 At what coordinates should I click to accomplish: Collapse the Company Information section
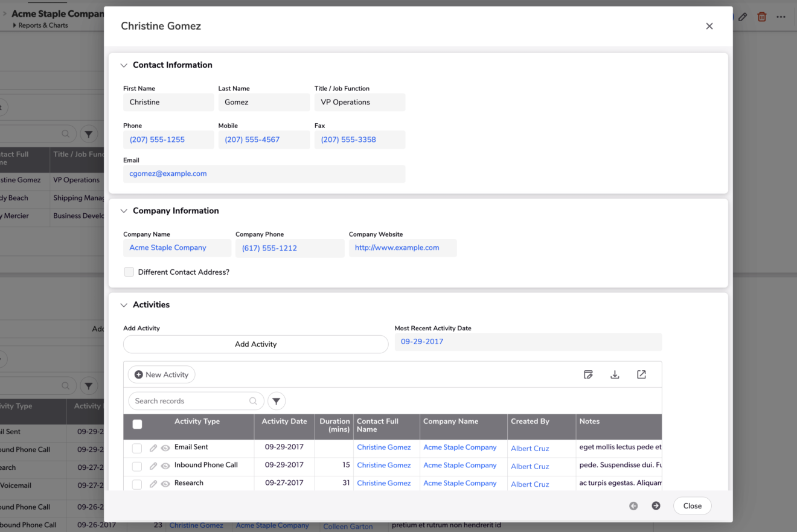coord(124,211)
